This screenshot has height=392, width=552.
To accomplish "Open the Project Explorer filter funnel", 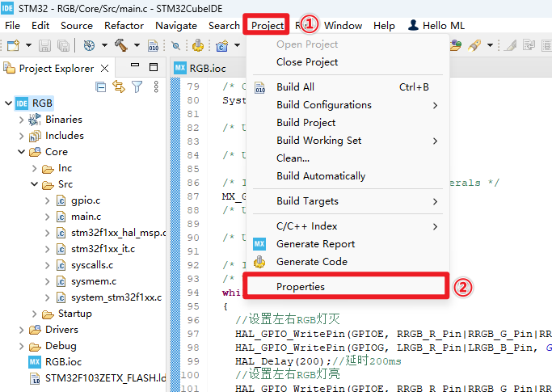I will click(x=137, y=86).
